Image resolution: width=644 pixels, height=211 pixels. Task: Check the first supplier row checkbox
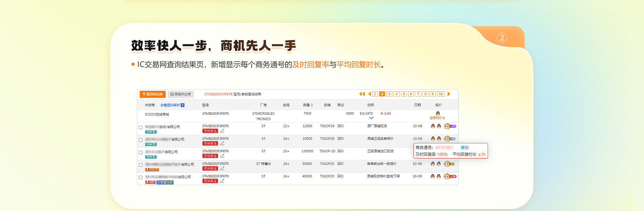[x=141, y=127]
